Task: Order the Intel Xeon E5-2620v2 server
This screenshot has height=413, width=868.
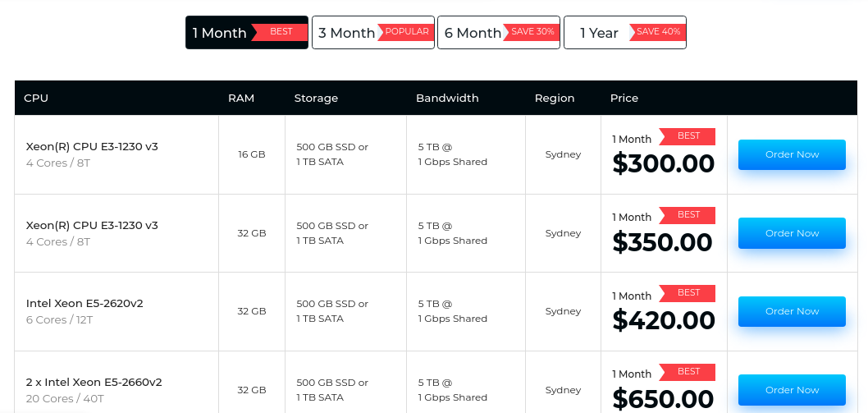Action: [792, 311]
